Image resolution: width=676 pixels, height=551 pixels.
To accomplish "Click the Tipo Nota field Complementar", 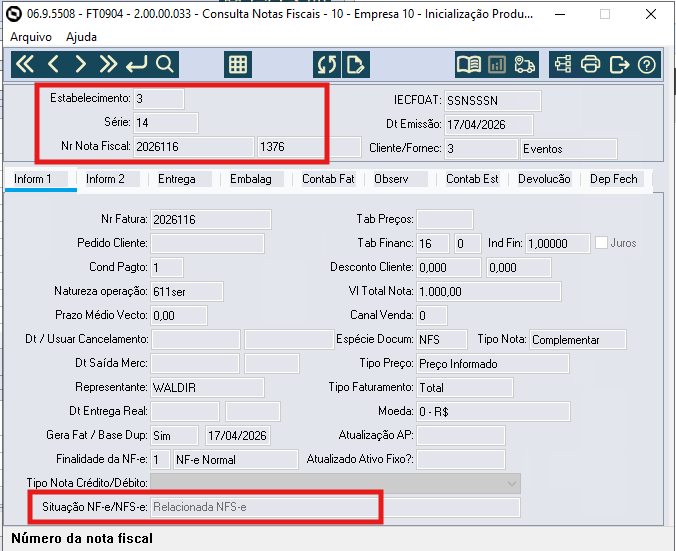I will tap(578, 340).
